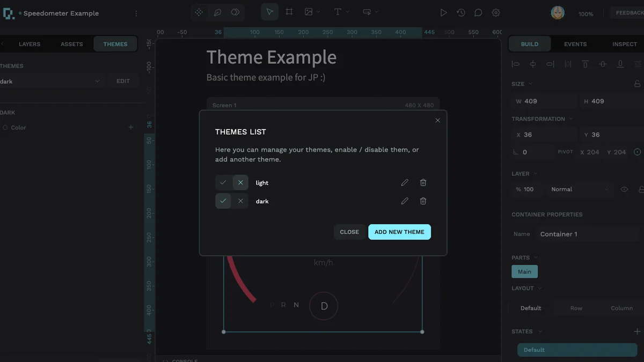Image resolution: width=644 pixels, height=362 pixels.
Task: Click the align left icon
Action: pyautogui.click(x=516, y=64)
